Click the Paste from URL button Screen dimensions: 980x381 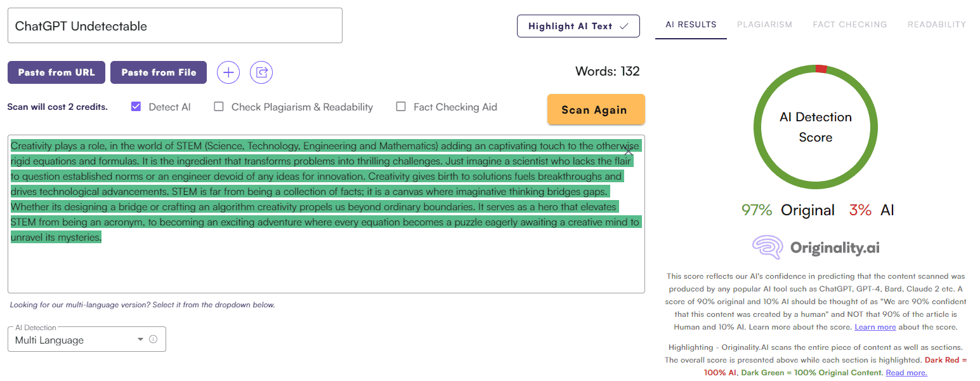tap(56, 72)
